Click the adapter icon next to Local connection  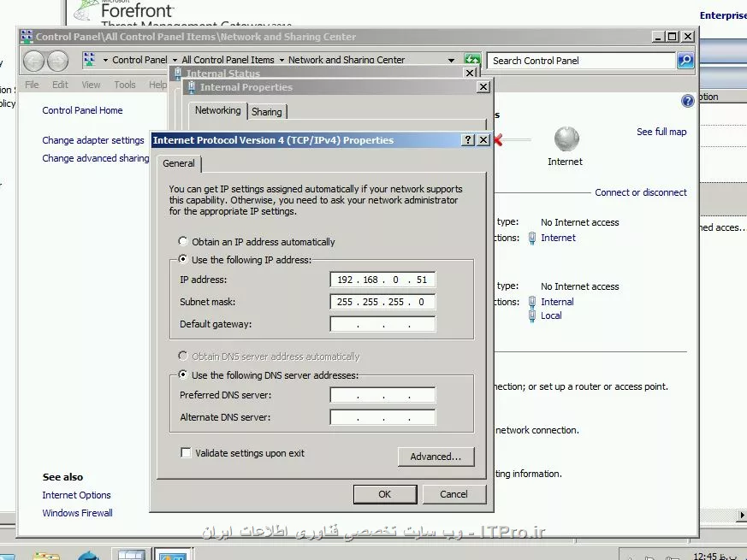click(532, 315)
